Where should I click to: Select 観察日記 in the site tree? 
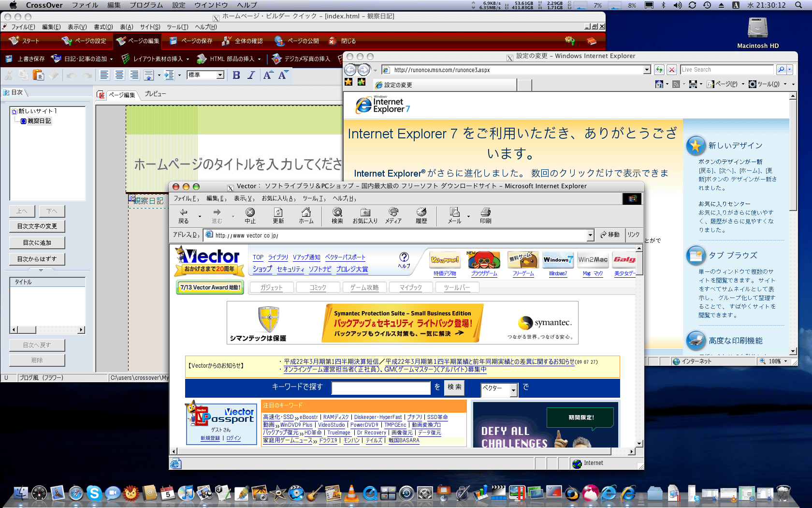coord(39,121)
